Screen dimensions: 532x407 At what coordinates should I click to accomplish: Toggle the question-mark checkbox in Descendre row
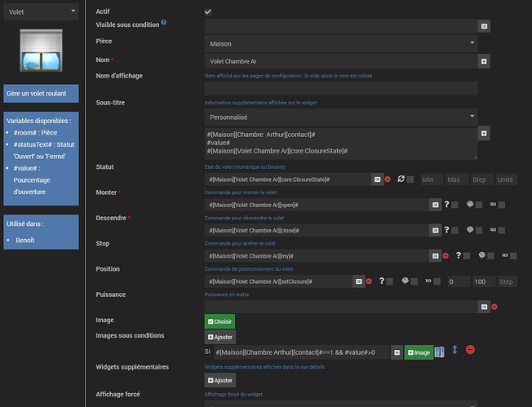point(455,230)
